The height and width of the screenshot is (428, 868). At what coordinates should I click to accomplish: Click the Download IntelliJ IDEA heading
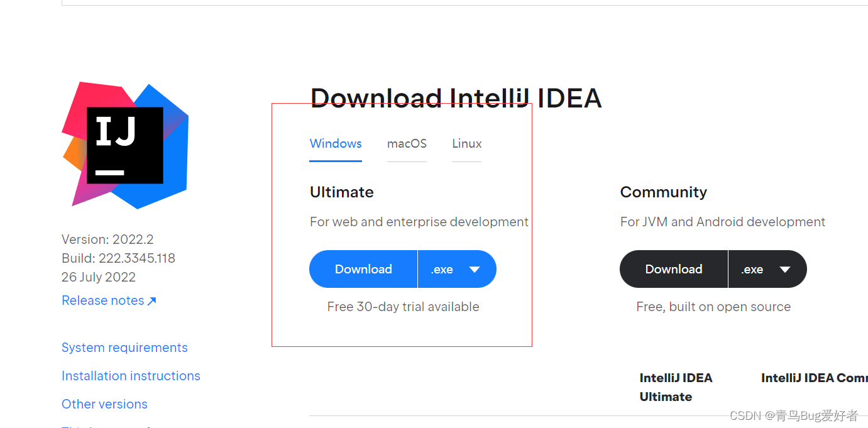pos(456,99)
